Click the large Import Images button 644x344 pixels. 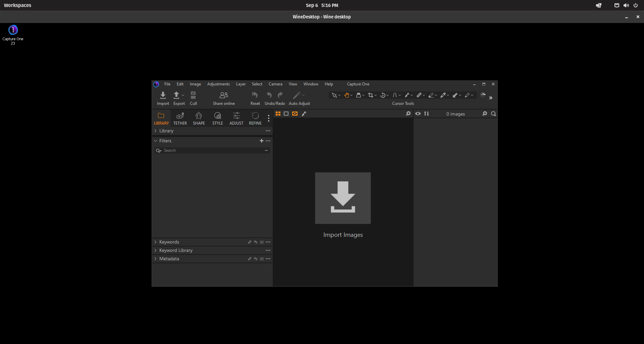(343, 198)
